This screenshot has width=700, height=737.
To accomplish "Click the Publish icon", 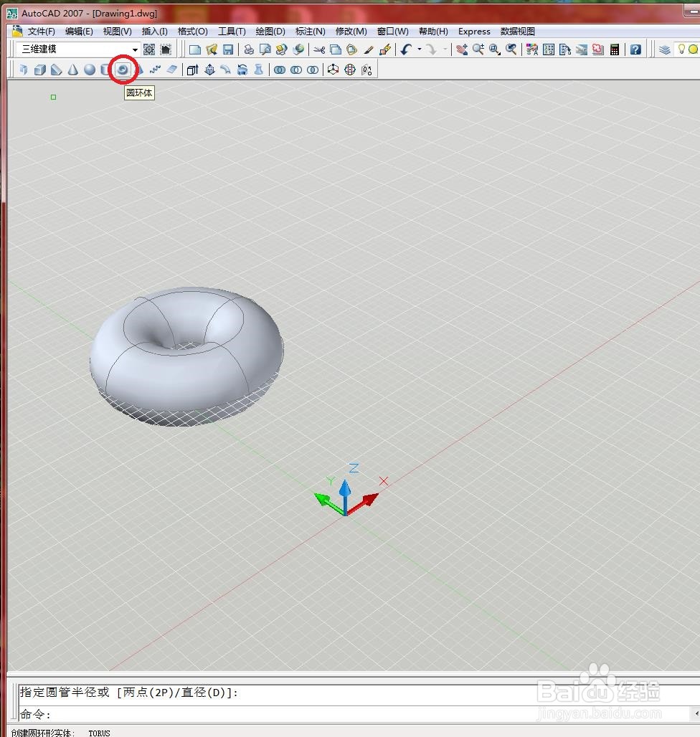I will tap(282, 49).
